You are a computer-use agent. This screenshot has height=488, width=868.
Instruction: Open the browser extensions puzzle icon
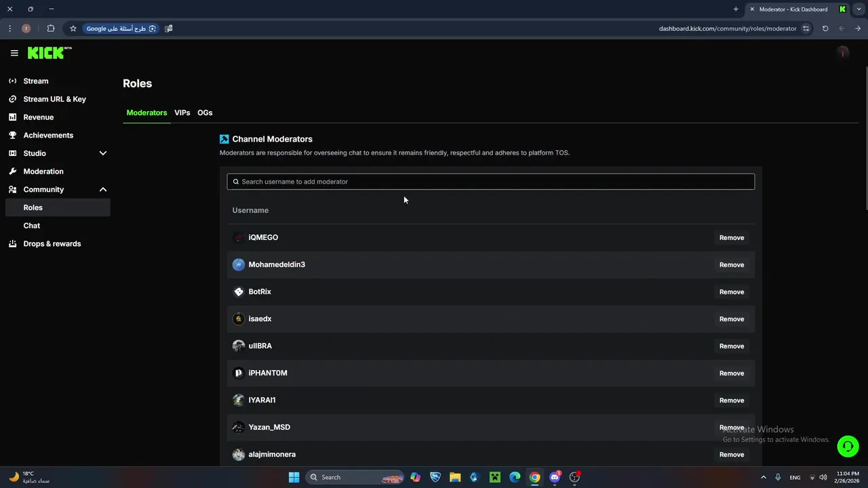pyautogui.click(x=51, y=28)
